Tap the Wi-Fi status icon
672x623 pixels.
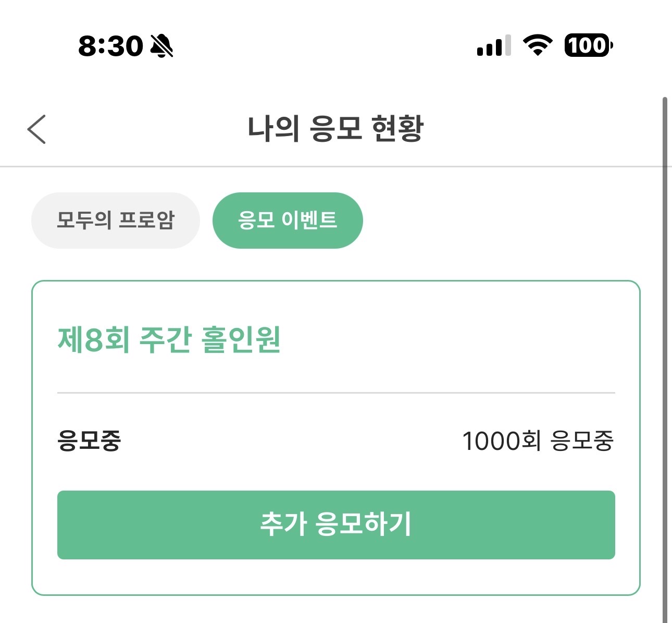[538, 45]
